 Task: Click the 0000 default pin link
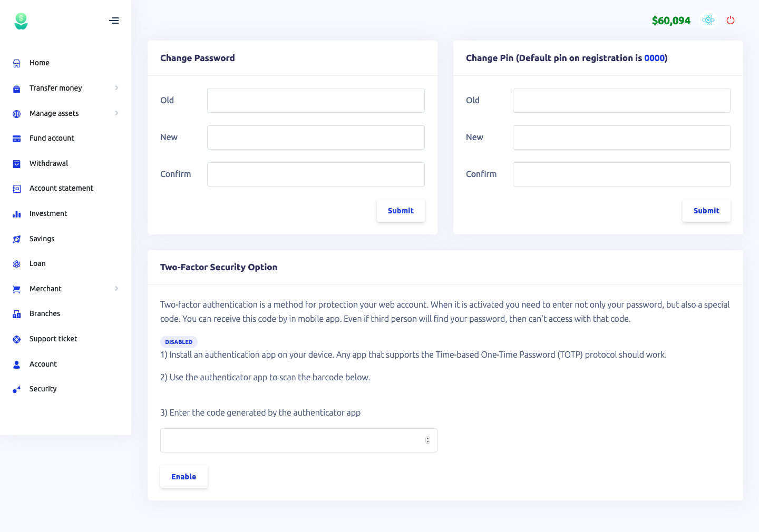pyautogui.click(x=655, y=58)
